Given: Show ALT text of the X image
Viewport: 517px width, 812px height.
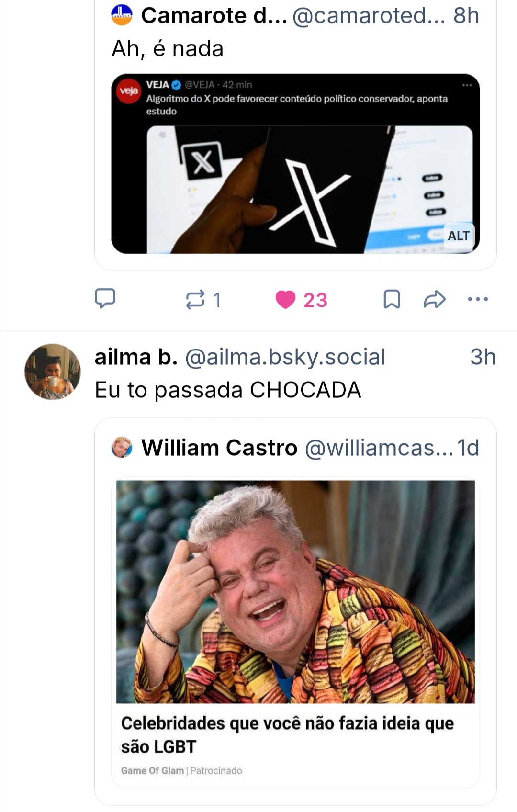Looking at the screenshot, I should click(x=459, y=236).
